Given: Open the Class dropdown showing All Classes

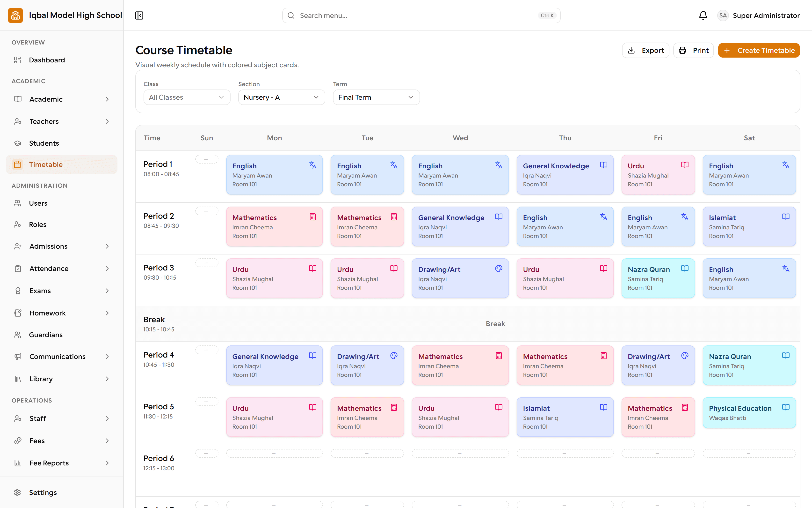Looking at the screenshot, I should coord(187,97).
